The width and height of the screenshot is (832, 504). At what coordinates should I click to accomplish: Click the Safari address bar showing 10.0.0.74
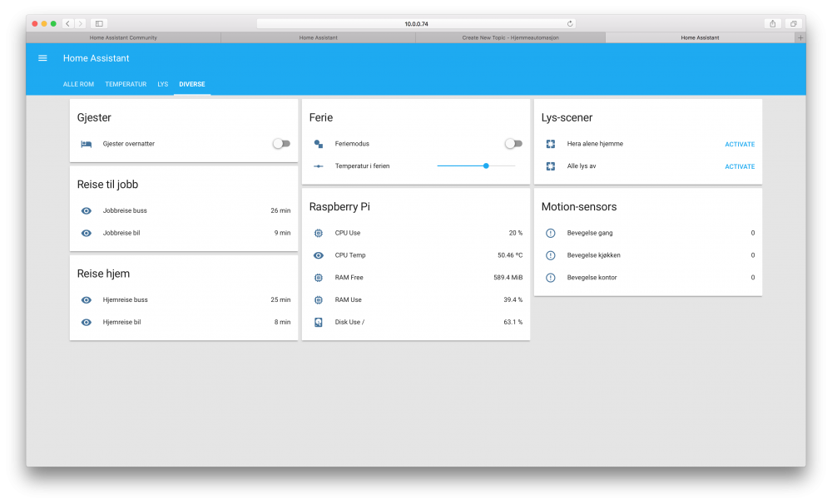(416, 23)
